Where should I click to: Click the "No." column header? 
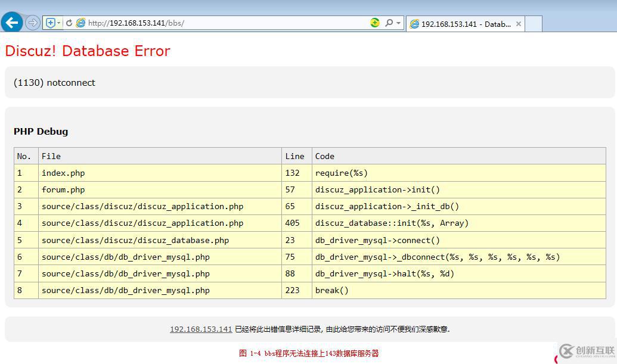pos(26,156)
